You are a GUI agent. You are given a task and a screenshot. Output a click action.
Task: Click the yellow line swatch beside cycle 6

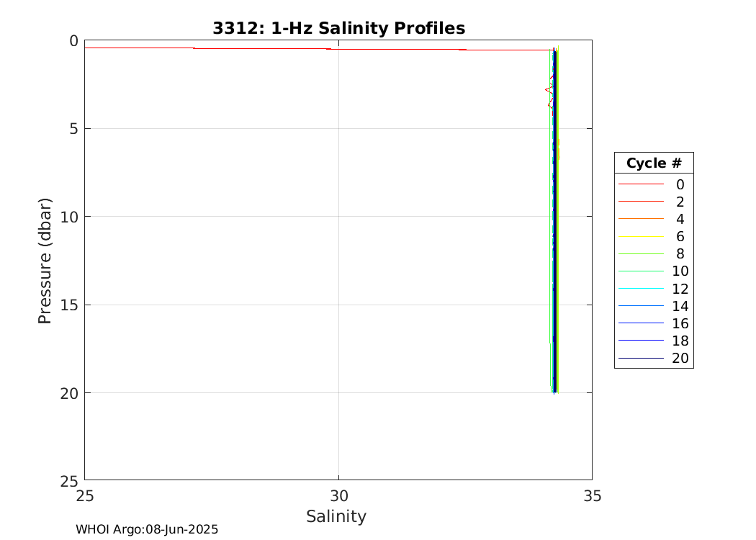click(x=642, y=236)
